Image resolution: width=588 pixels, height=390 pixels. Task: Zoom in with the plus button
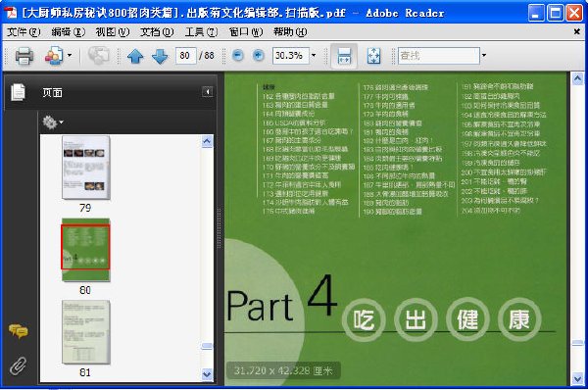click(259, 56)
